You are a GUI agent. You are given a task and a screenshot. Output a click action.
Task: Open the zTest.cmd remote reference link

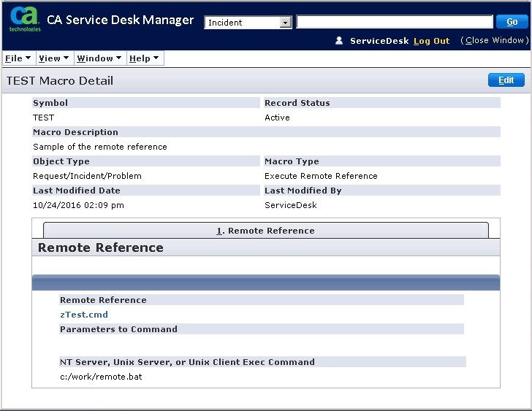point(83,315)
